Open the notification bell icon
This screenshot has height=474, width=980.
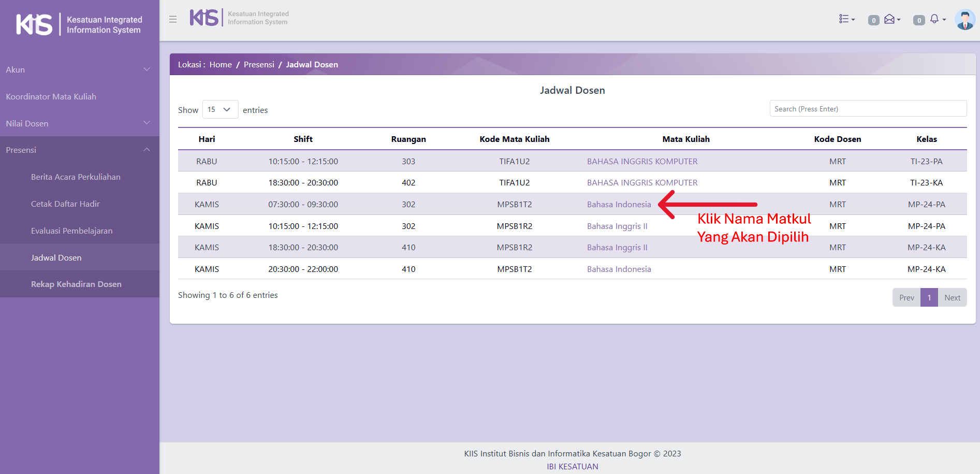[936, 19]
